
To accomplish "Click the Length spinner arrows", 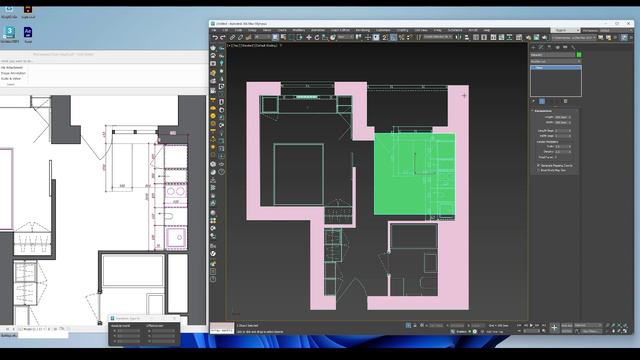I will pos(570,117).
